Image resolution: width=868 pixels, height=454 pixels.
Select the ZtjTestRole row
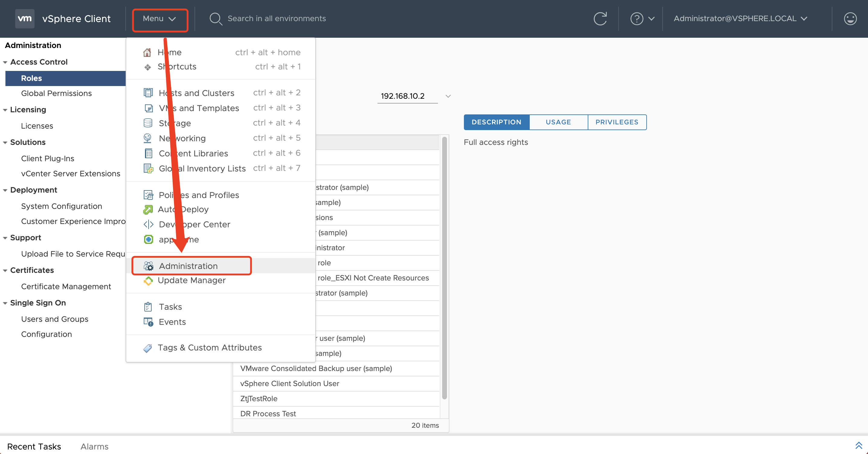point(336,399)
